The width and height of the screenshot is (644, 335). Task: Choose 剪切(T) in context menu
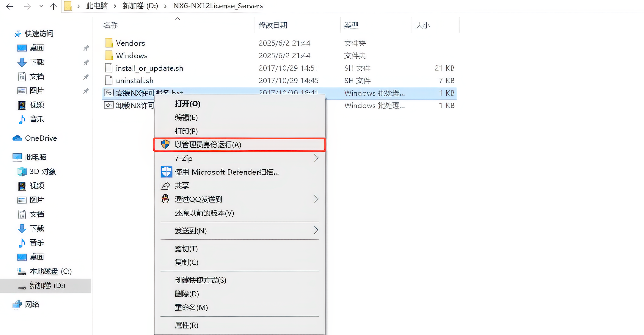pyautogui.click(x=240, y=249)
